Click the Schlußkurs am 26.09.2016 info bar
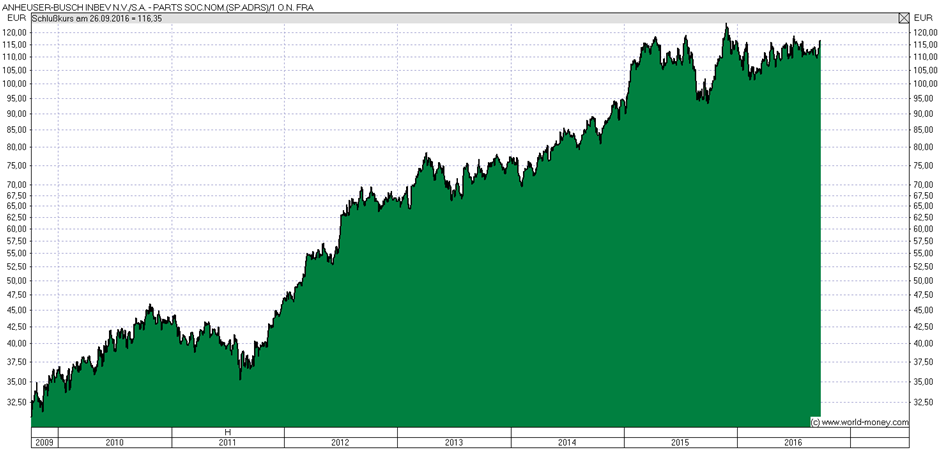The height and width of the screenshot is (451, 940). pyautogui.click(x=469, y=18)
